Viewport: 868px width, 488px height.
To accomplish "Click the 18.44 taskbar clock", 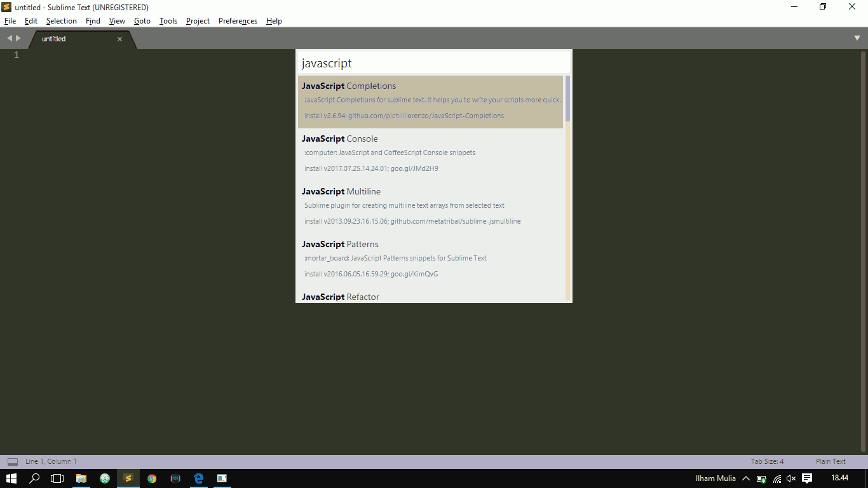I will (x=839, y=478).
